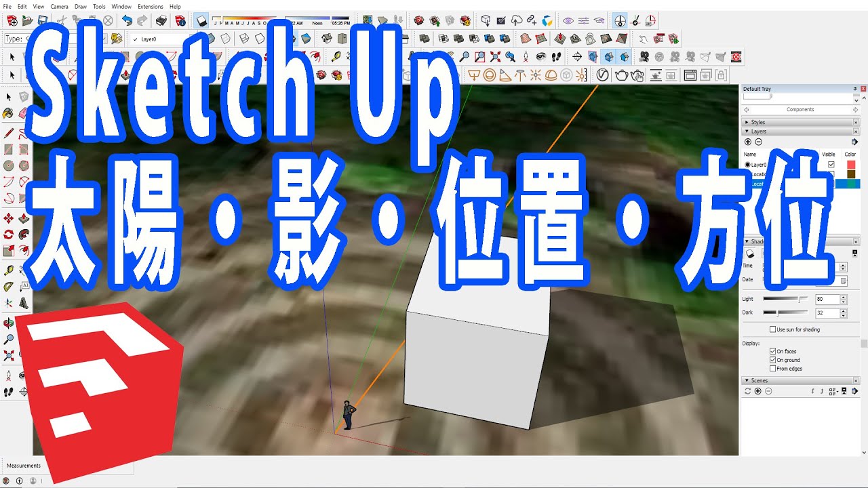Click the Layer0 red color swatch
The image size is (868, 488).
pyautogui.click(x=851, y=165)
